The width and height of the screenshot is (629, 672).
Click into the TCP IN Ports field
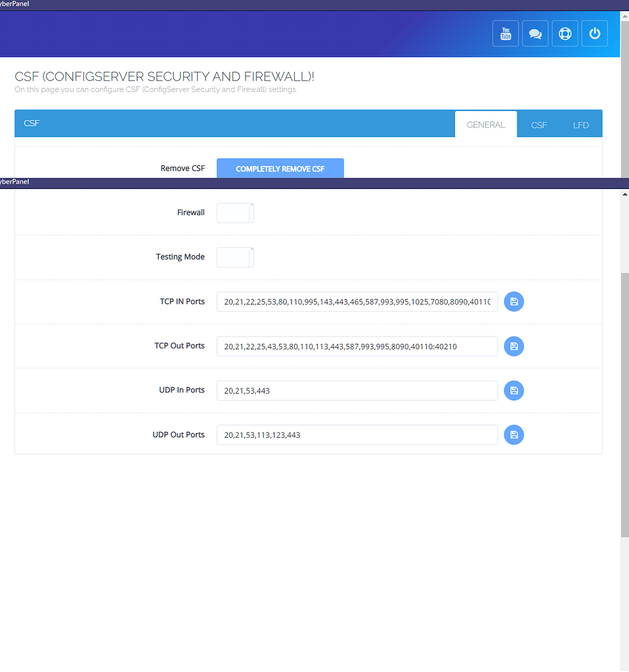click(357, 302)
